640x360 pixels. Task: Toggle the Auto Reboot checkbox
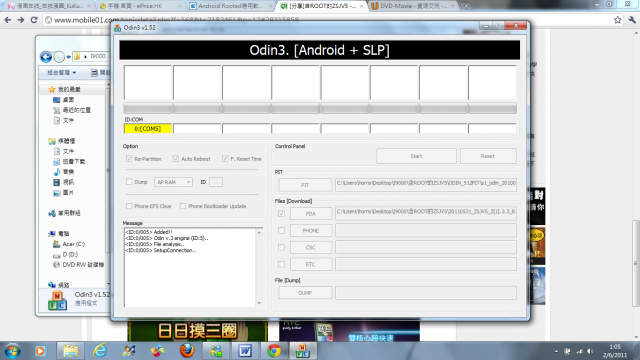click(x=176, y=159)
